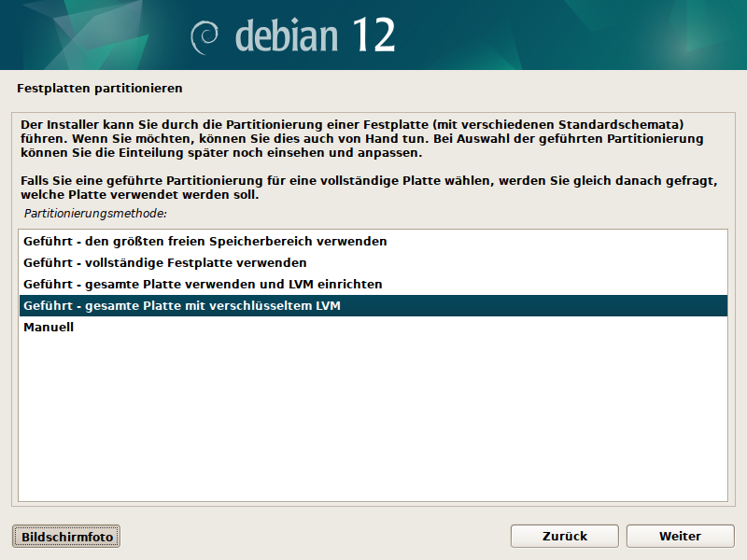Click the "debian" wordmark in the banner
The height and width of the screenshot is (560, 747).
286,35
